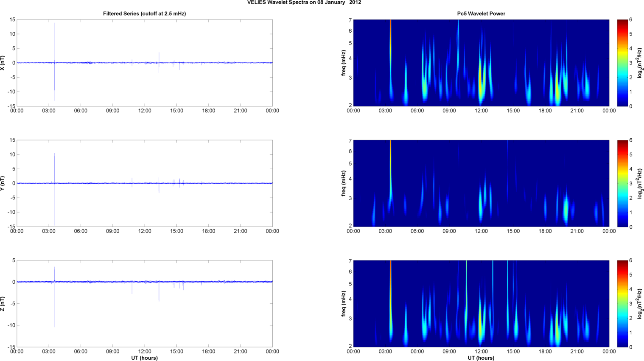Click the Y (nT) axis label
This screenshot has width=644, height=361.
click(x=3, y=183)
